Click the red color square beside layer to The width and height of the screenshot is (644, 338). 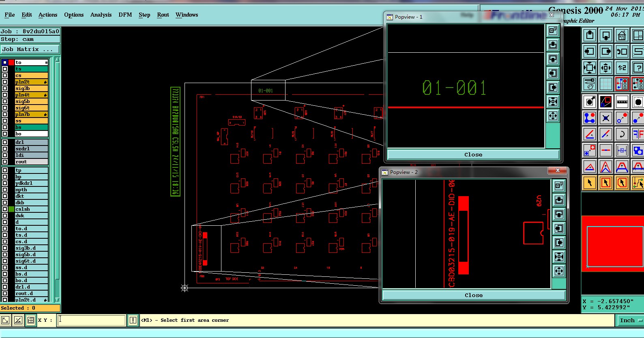(11, 62)
